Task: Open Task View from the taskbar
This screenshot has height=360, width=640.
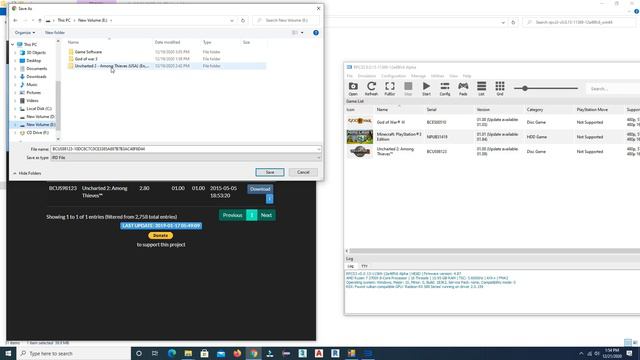Action: click(155, 353)
